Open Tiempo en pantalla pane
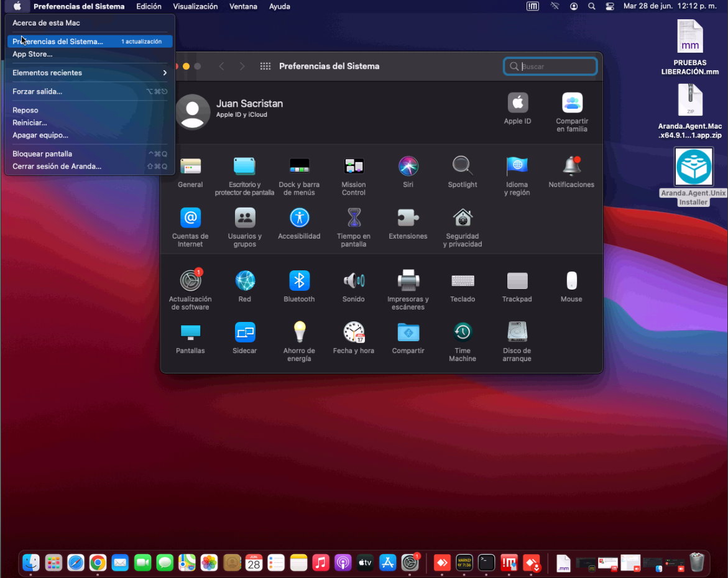 tap(354, 218)
